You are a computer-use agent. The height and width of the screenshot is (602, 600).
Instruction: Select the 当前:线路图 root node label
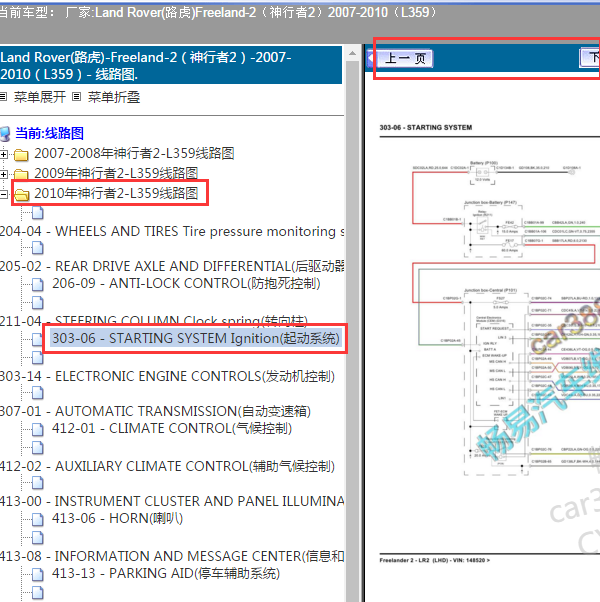(49, 134)
